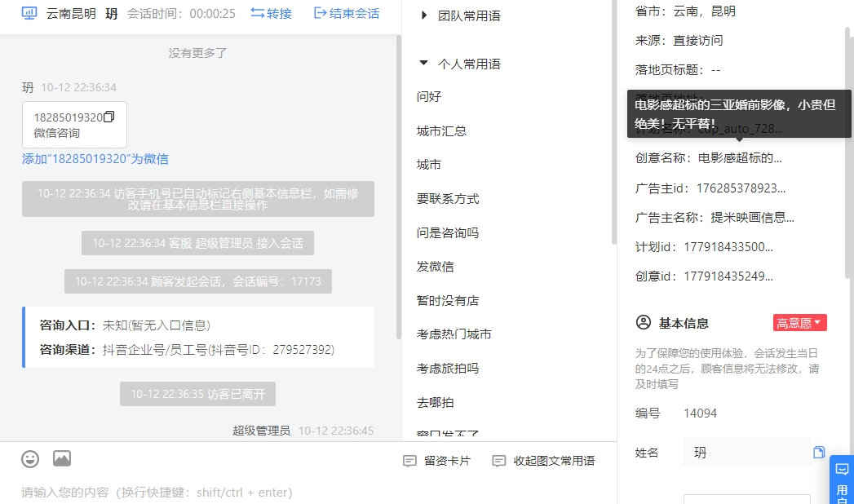
Task: Select the quick phrase 问是咨询吗
Action: click(x=448, y=233)
